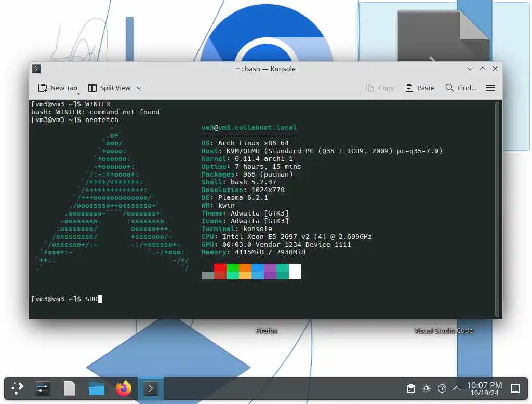Open the clock showing 10:07 PM
Image resolution: width=532 pixels, height=404 pixels.
(484, 388)
